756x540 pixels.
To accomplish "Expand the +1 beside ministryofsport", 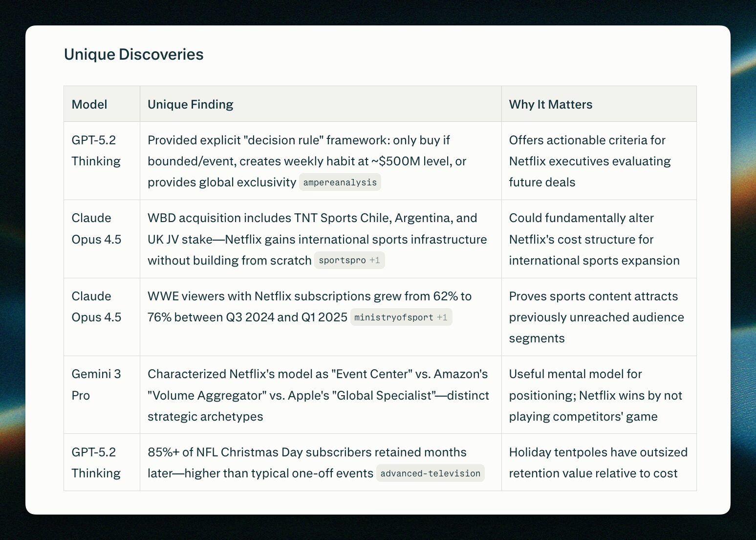I will point(442,317).
